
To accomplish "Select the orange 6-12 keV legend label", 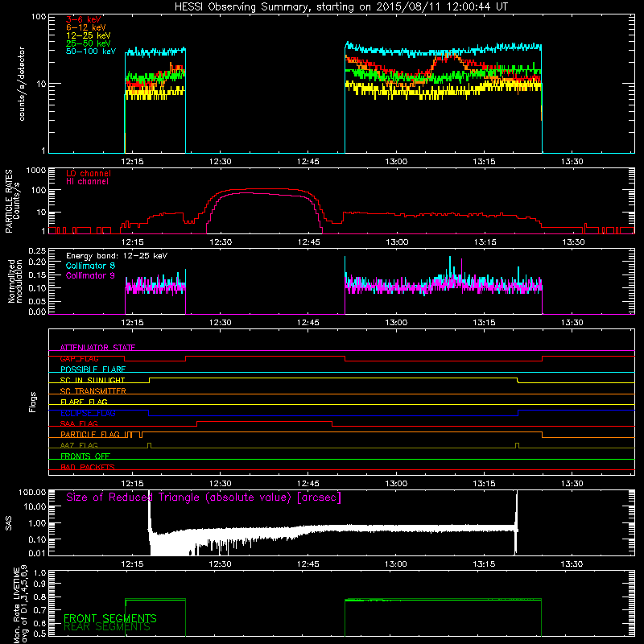I will click(x=86, y=27).
